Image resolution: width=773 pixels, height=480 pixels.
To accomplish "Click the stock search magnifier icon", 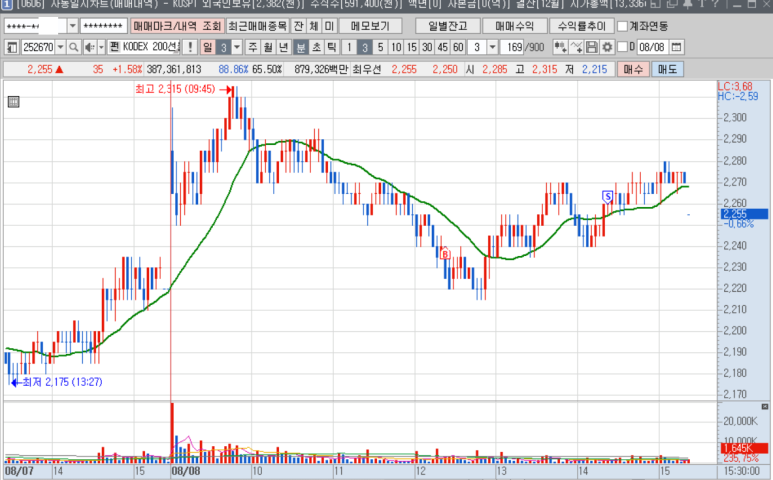I will coord(75,47).
